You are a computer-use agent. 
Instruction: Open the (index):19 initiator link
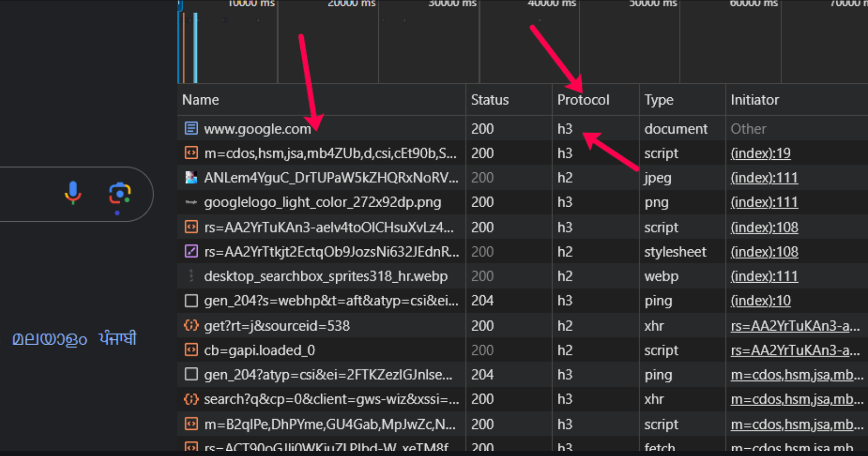(x=760, y=153)
